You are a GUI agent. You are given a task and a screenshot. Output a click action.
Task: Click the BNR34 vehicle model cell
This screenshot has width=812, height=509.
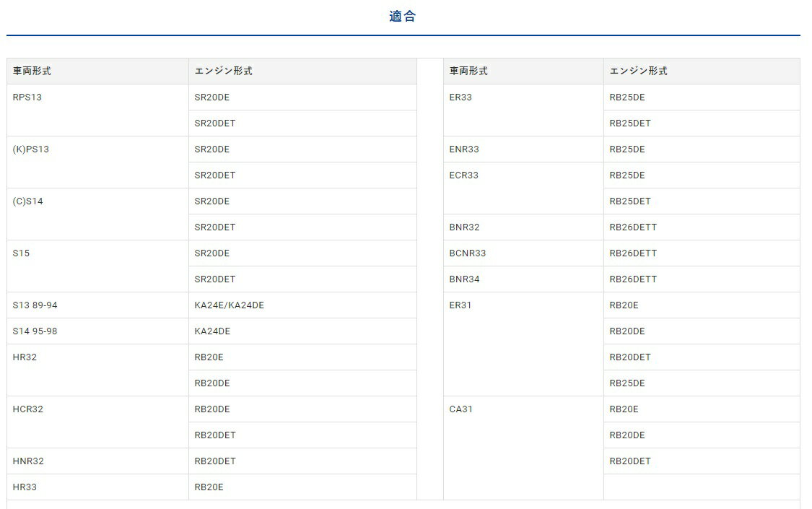464,279
